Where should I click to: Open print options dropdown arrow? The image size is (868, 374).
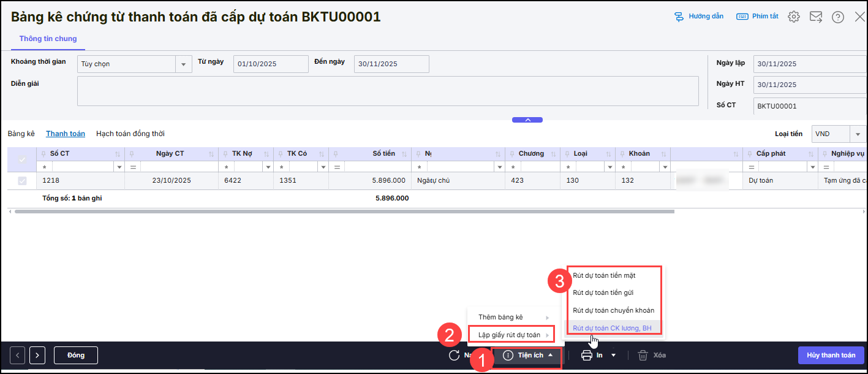pyautogui.click(x=613, y=355)
